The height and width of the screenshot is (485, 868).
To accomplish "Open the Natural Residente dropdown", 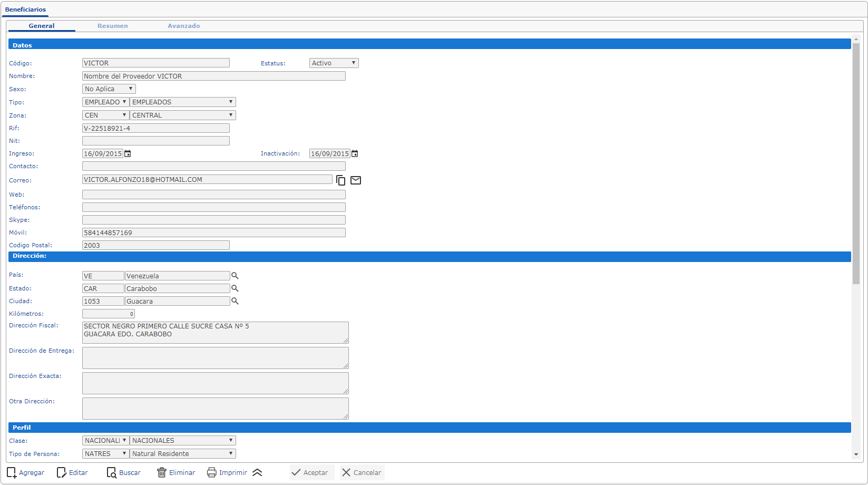I will (183, 453).
